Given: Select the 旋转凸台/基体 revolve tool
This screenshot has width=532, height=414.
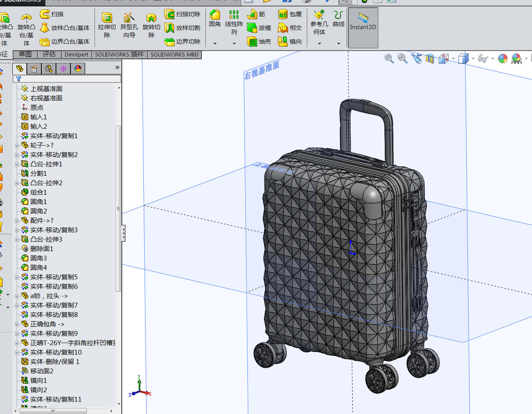Looking at the screenshot, I should (x=26, y=29).
